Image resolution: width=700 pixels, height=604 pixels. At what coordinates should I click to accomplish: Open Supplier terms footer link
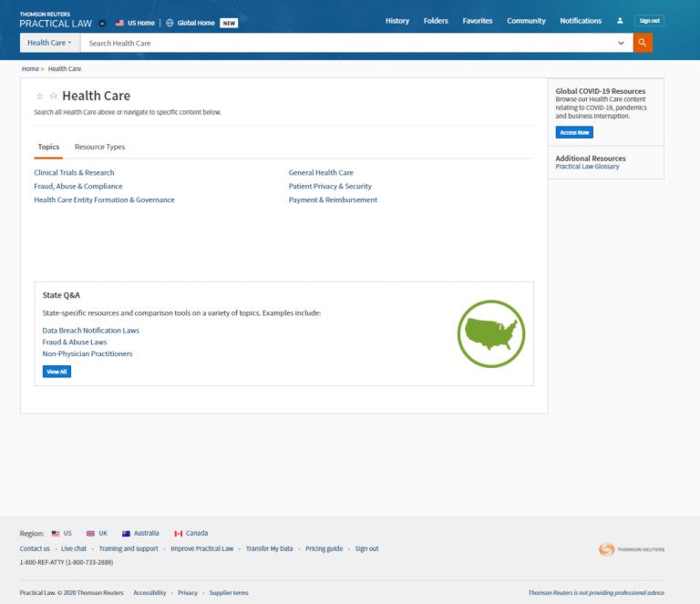pyautogui.click(x=229, y=593)
